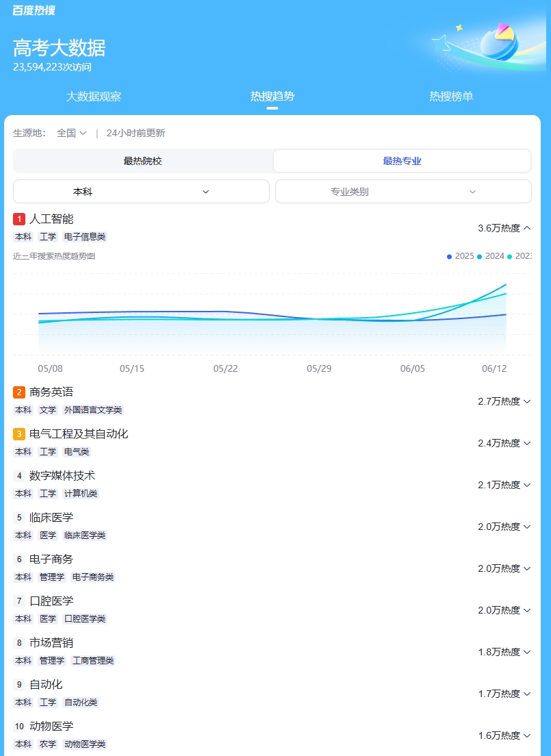Switch to the 大数据观察 tab
Viewport: 551px width, 756px height.
(93, 97)
